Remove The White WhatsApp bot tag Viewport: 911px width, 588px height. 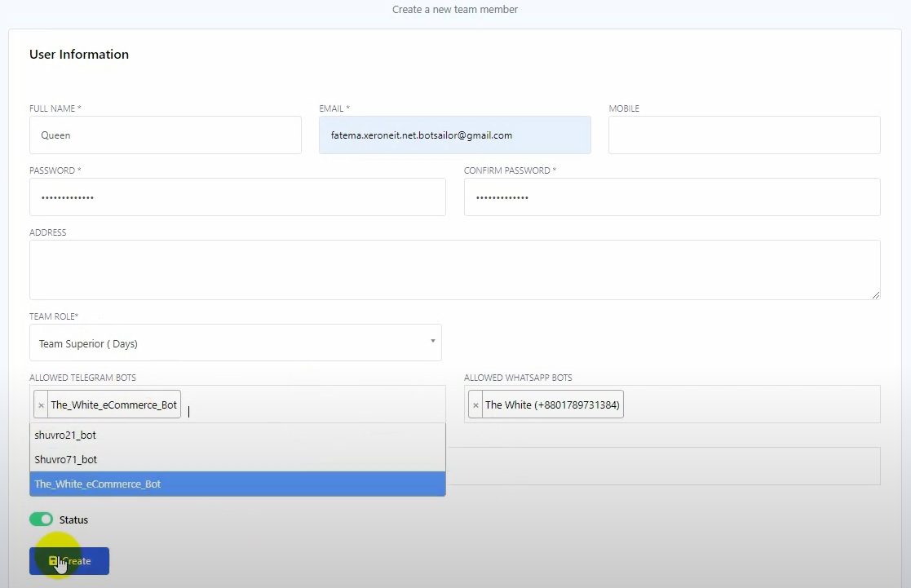476,405
